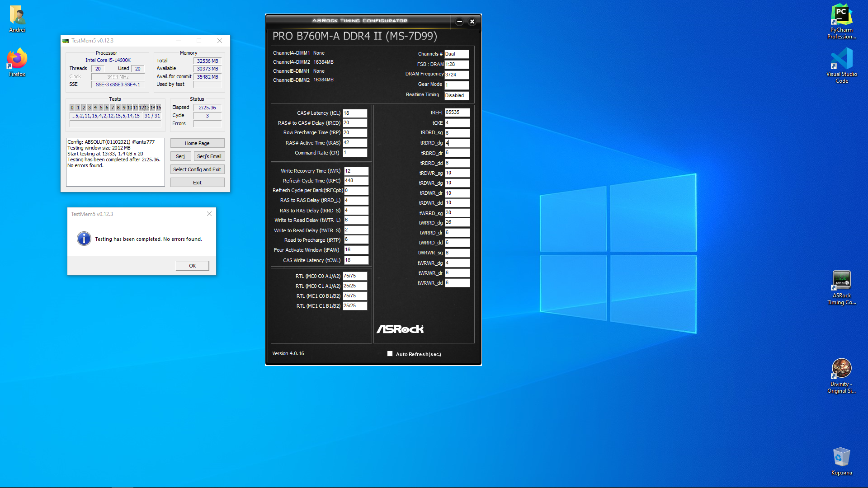Screen dimensions: 868x488
Task: Launch Divinity Original Sin shortcut
Action: pos(841,369)
